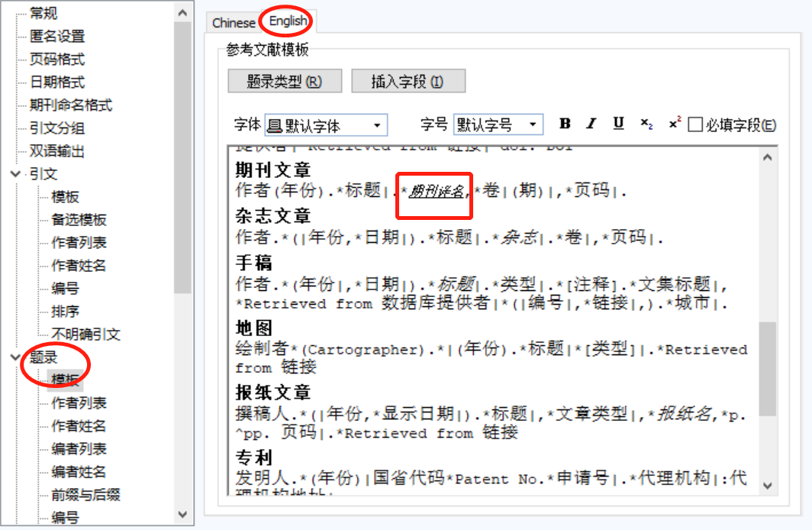Apply subscript formatting
This screenshot has width=812, height=530.
point(646,124)
